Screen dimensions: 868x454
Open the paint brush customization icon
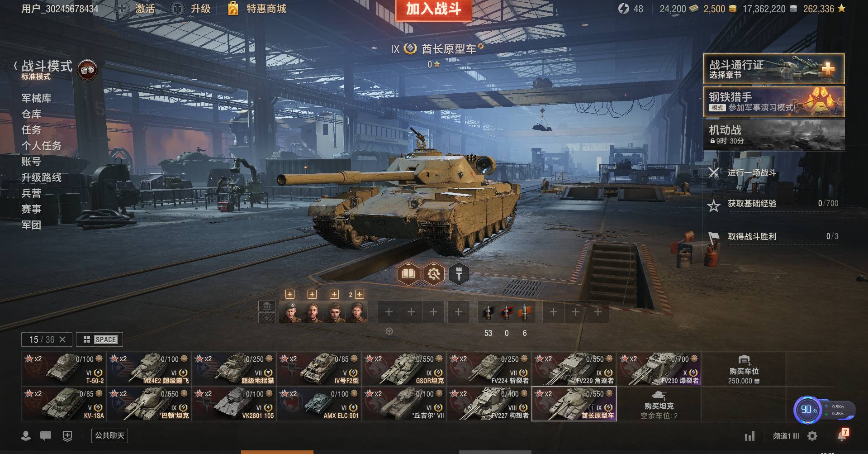click(x=459, y=274)
